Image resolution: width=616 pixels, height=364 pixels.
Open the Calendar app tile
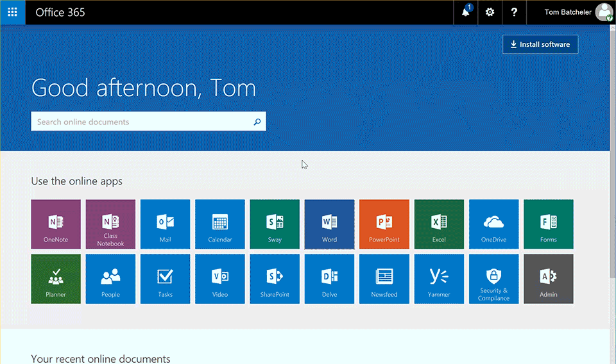click(220, 224)
